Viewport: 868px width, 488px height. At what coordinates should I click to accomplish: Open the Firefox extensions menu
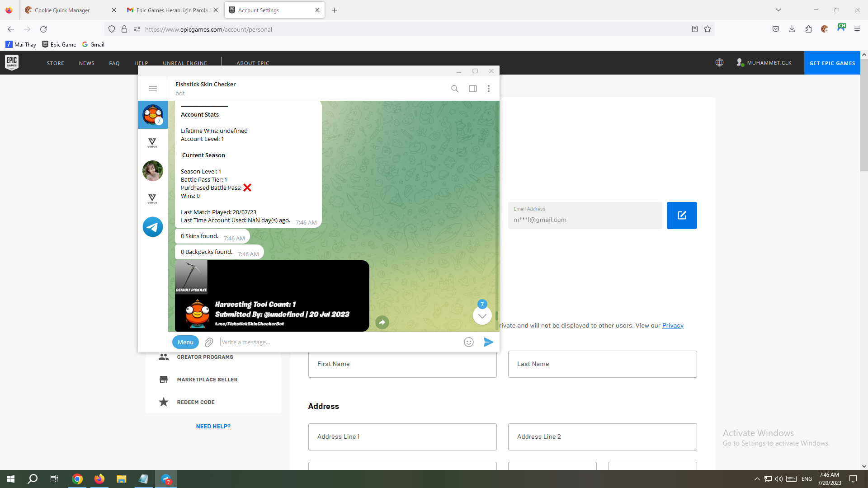click(808, 29)
